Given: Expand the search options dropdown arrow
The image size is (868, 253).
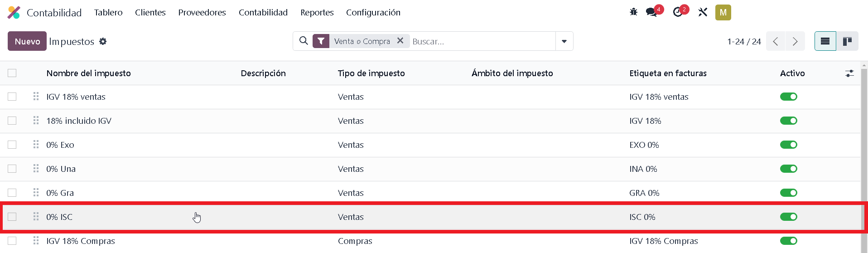Looking at the screenshot, I should tap(564, 41).
